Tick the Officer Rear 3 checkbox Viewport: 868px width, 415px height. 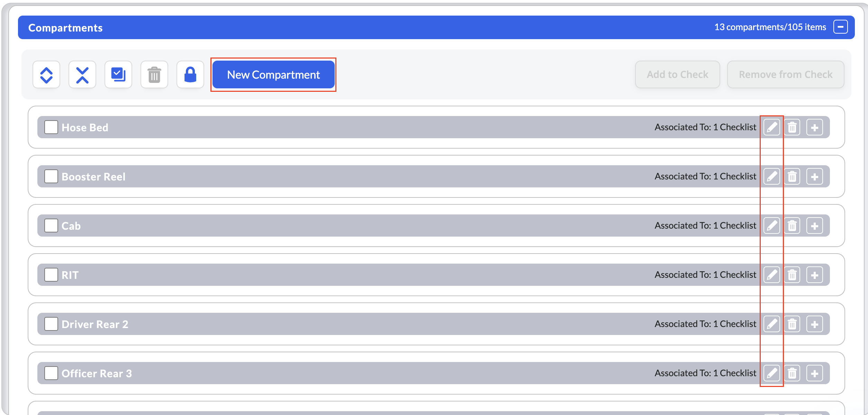(x=51, y=373)
